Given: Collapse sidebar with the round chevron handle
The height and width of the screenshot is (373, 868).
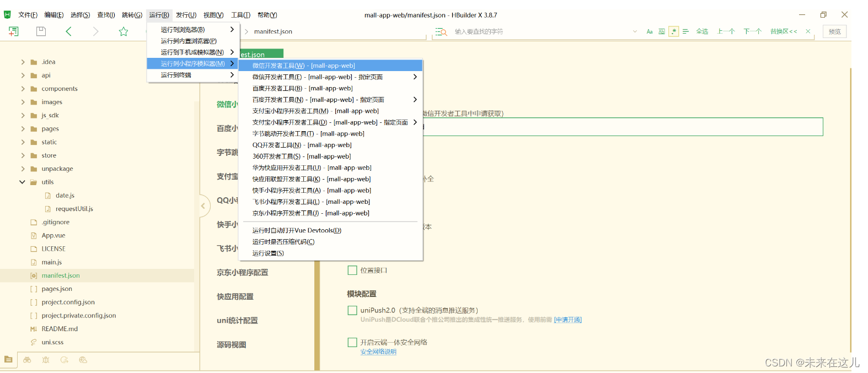Looking at the screenshot, I should pyautogui.click(x=203, y=206).
